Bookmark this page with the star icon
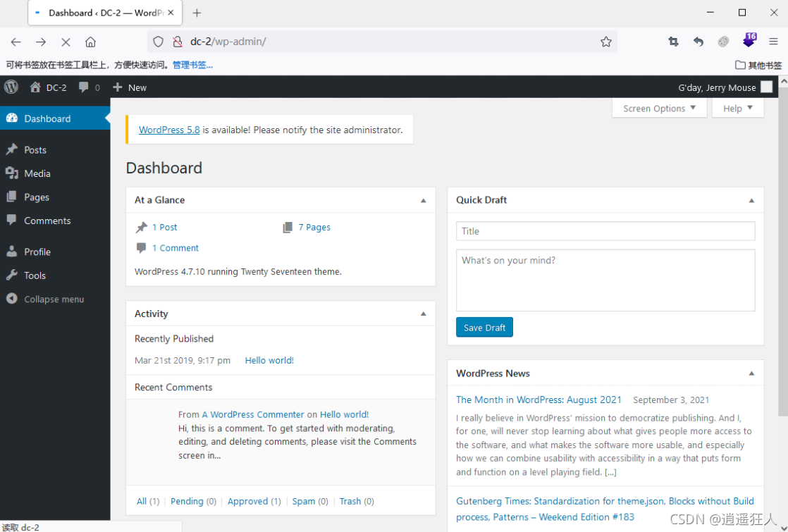This screenshot has width=788, height=532. click(606, 42)
